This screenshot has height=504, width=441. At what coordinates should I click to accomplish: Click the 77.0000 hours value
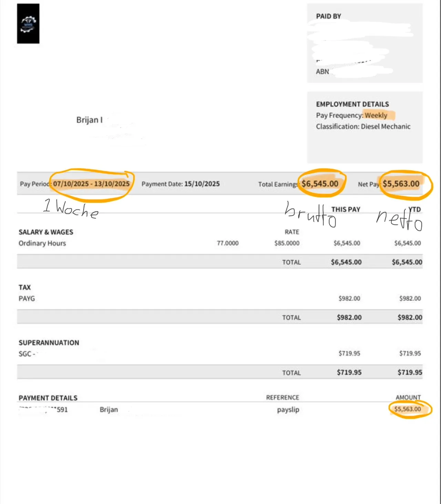[228, 243]
